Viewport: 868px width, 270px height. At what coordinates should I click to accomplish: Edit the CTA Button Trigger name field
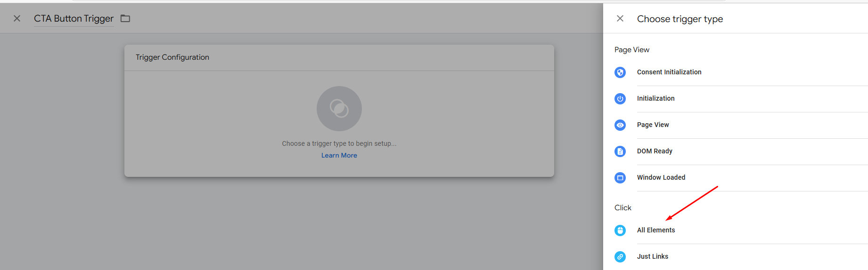tap(74, 18)
